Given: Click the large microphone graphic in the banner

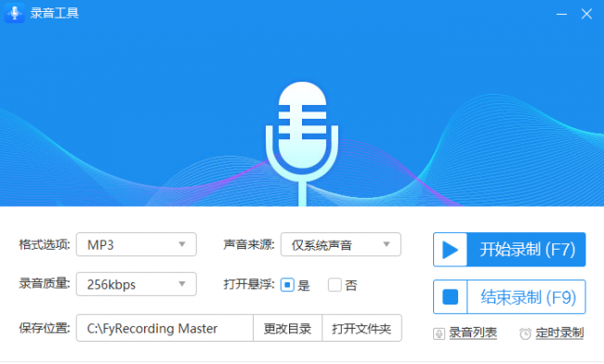Looking at the screenshot, I should (x=302, y=144).
